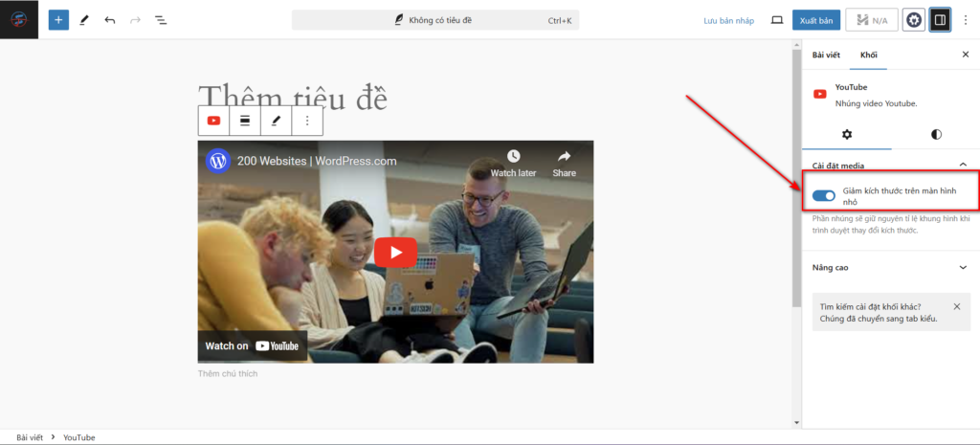This screenshot has height=445, width=980.
Task: Open the top-right Options kebab menu
Action: [x=966, y=19]
